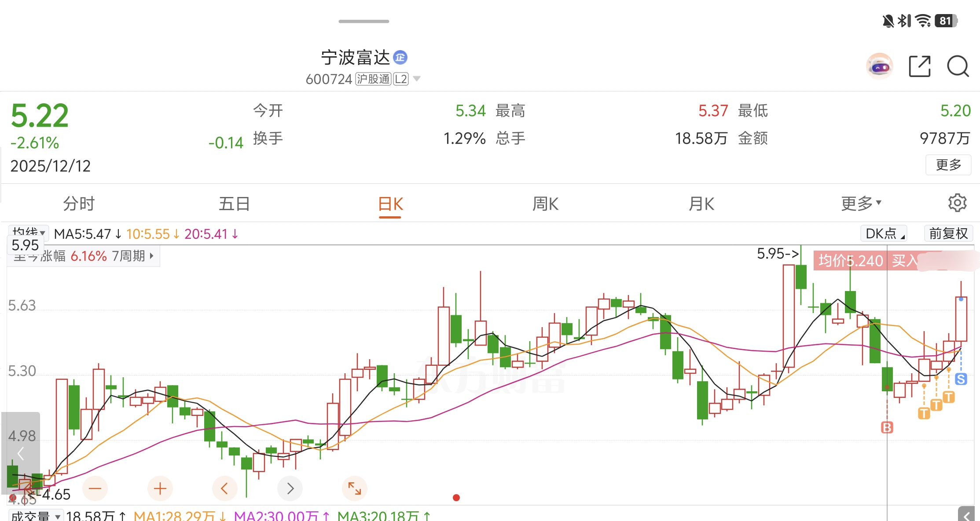Open the robot assistant avatar icon
This screenshot has width=980, height=521.
[x=879, y=67]
